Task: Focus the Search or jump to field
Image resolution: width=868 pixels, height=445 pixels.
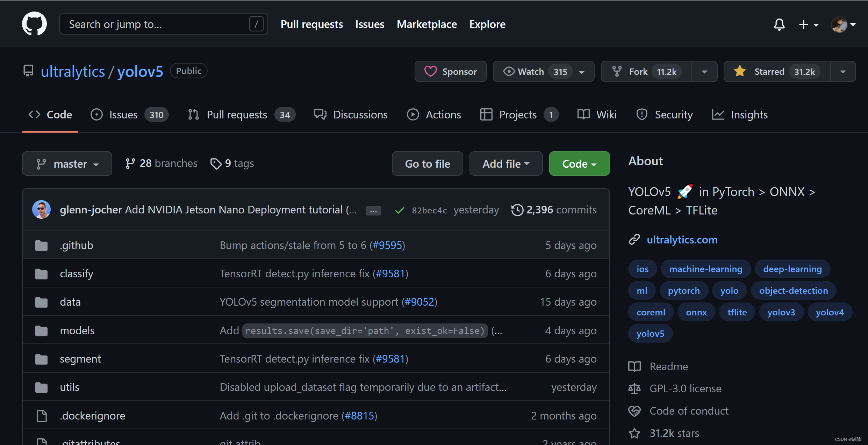Action: [163, 24]
